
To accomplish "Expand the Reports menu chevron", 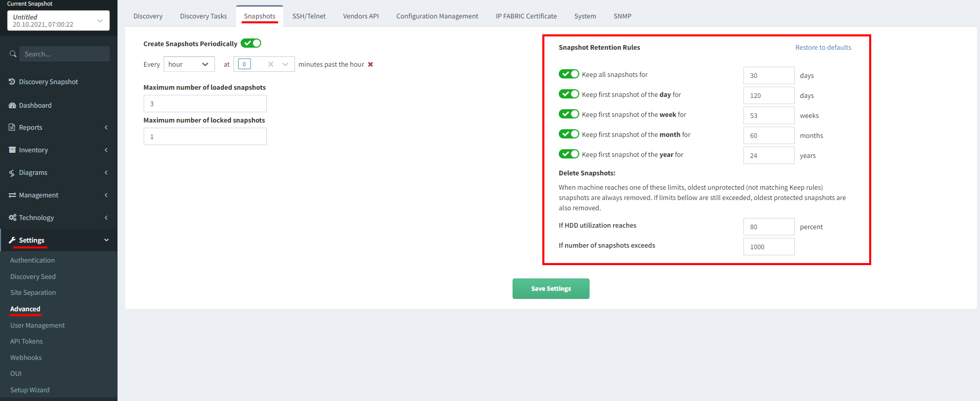I will click(x=106, y=127).
